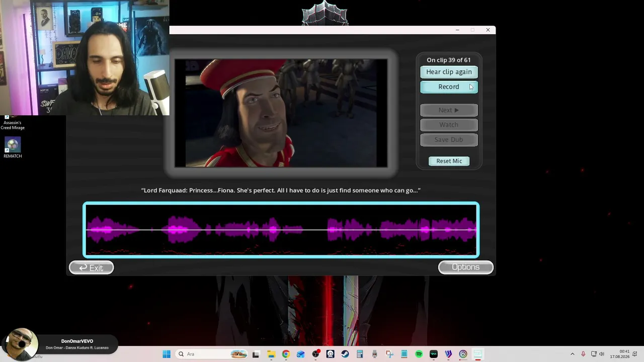Open the Options menu

pyautogui.click(x=465, y=267)
